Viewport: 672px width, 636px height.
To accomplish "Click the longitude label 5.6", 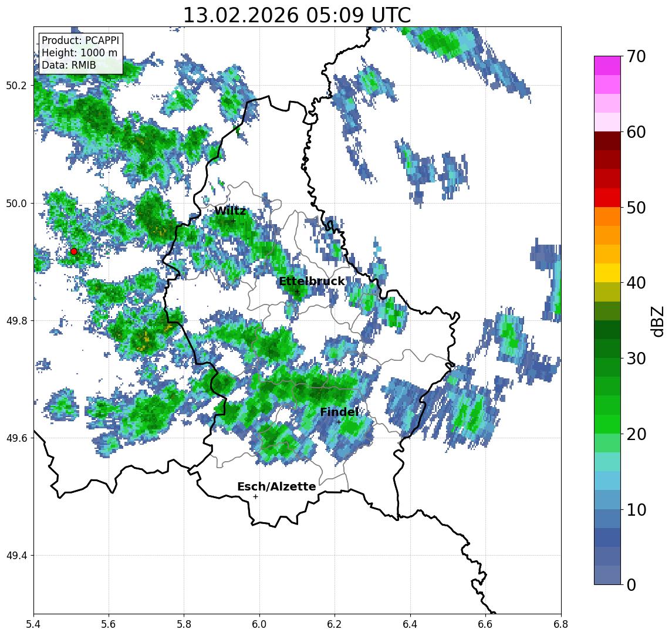I will tap(109, 624).
